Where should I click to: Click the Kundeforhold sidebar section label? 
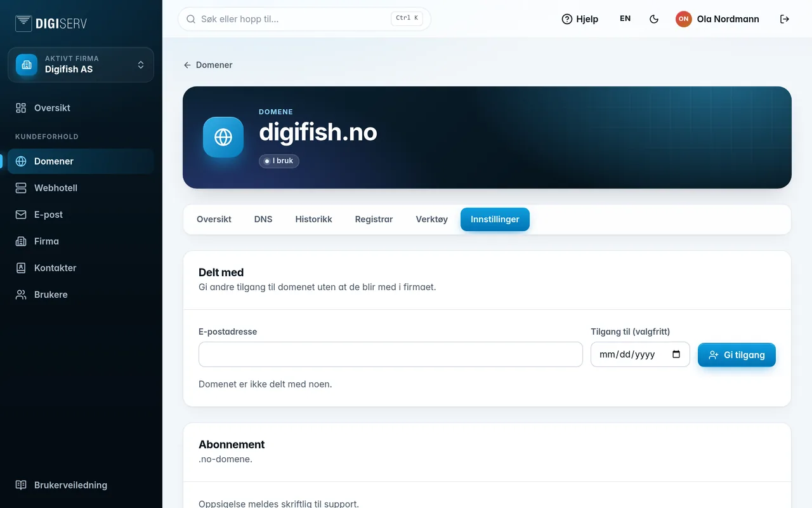[x=47, y=137]
